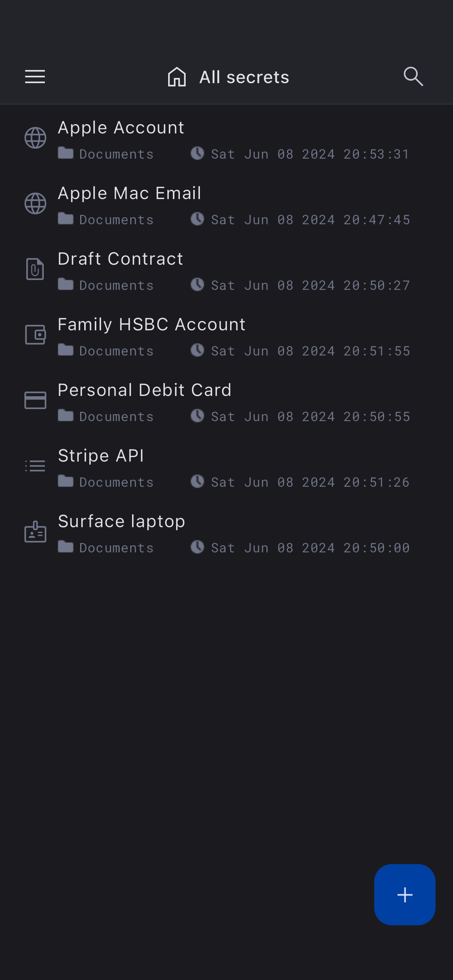The width and height of the screenshot is (453, 980).
Task: Select the Personal Debit Card entry
Action: tap(145, 390)
